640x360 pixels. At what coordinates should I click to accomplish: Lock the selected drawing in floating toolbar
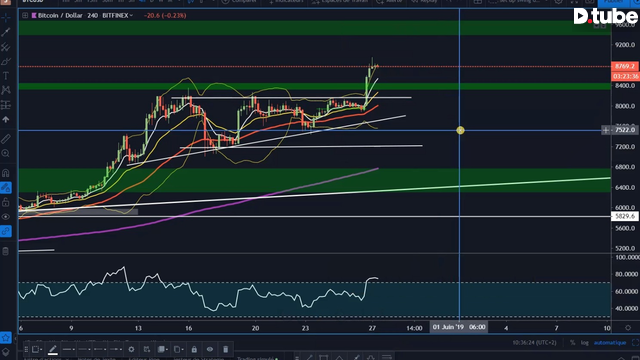(194, 349)
